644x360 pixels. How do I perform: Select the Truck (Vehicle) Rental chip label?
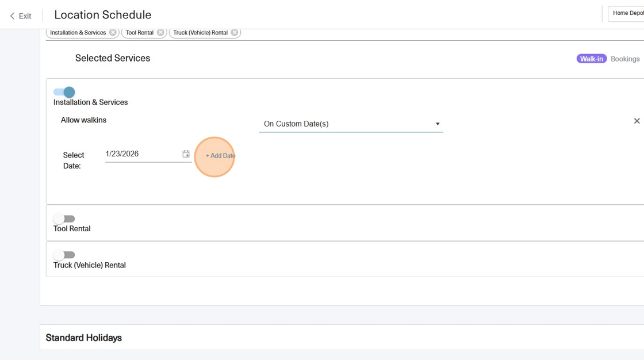(200, 33)
